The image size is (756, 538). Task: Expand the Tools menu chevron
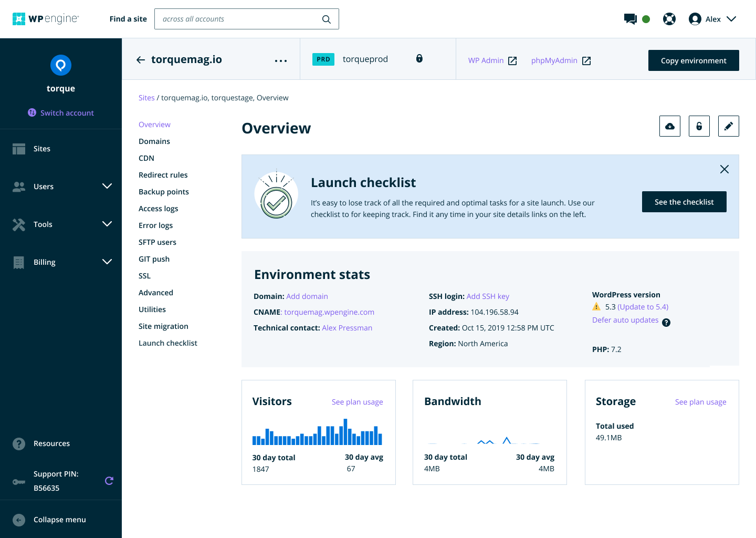(x=107, y=224)
